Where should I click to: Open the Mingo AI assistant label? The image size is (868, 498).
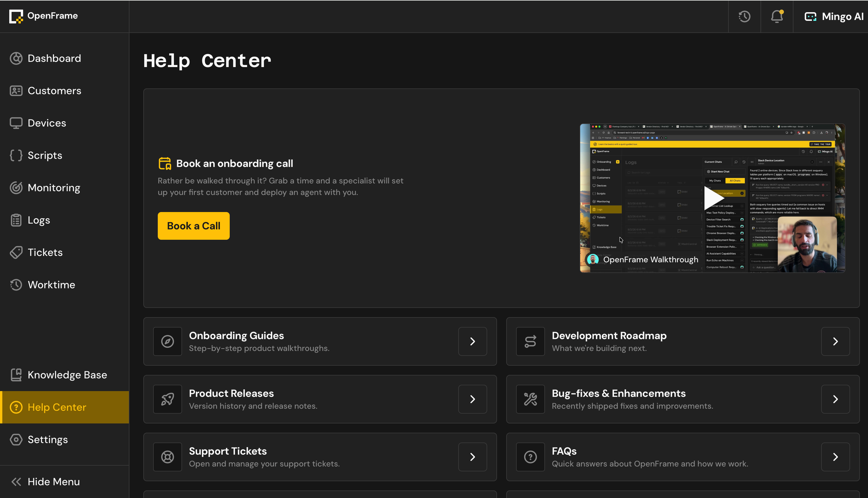(843, 16)
